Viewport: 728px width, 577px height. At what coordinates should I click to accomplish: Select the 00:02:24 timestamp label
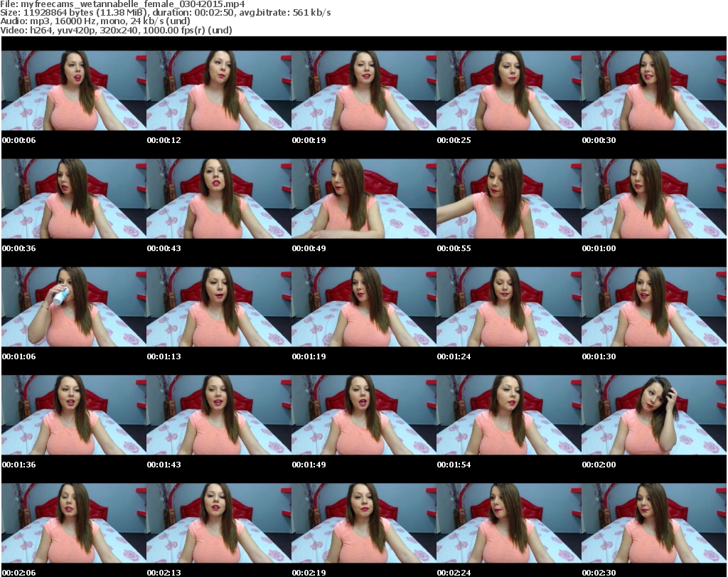[x=454, y=573]
